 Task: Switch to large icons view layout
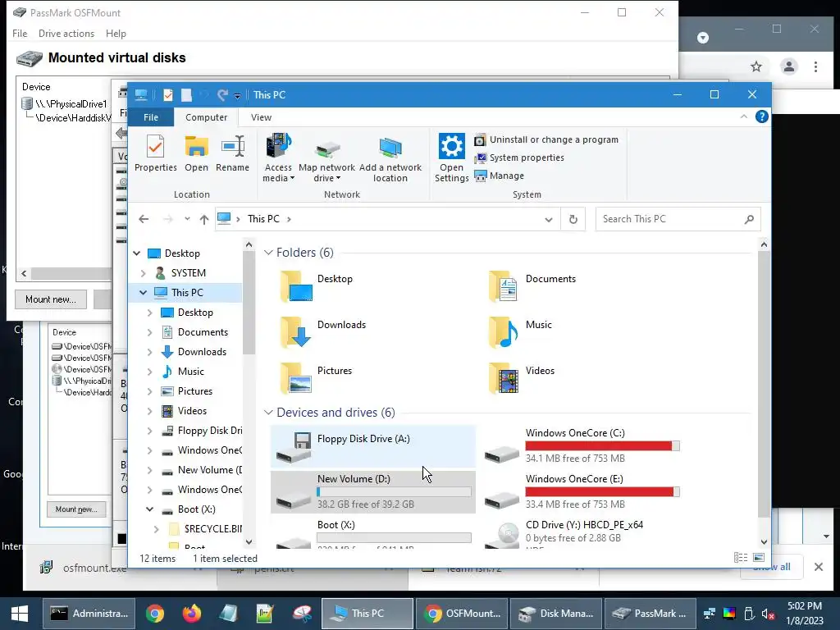(759, 558)
